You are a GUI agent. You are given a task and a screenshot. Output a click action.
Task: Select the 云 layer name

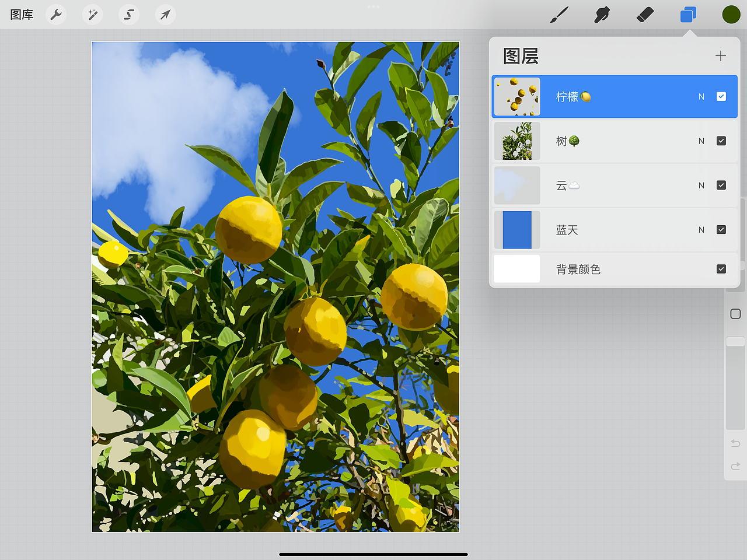pos(568,185)
